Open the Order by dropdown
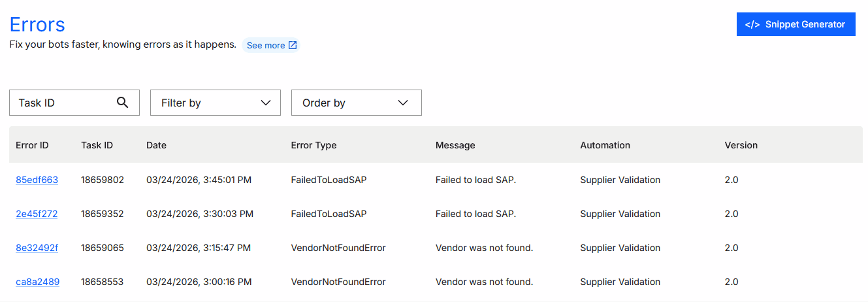 click(356, 103)
